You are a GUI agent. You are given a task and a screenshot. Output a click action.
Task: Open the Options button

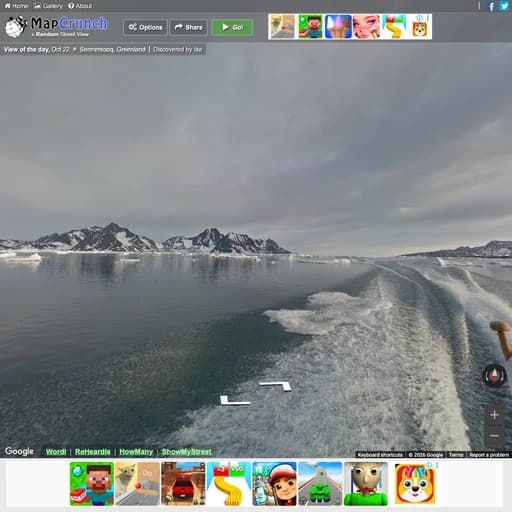145,27
